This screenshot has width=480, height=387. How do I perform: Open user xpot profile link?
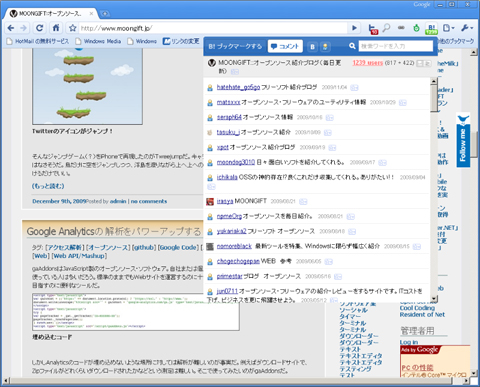point(223,147)
